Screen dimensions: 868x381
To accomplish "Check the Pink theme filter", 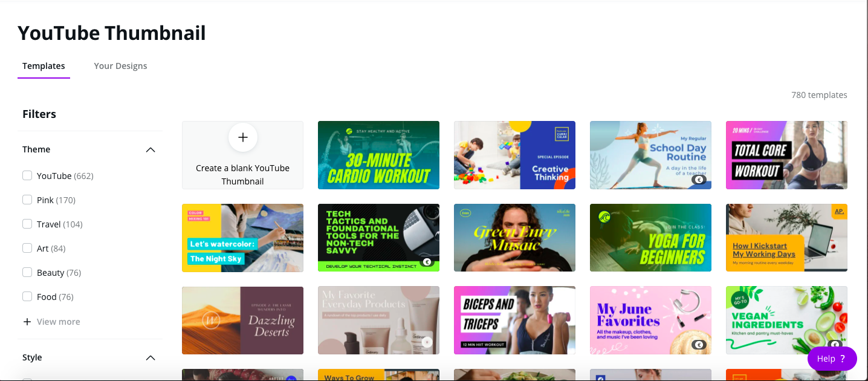I will coord(27,200).
